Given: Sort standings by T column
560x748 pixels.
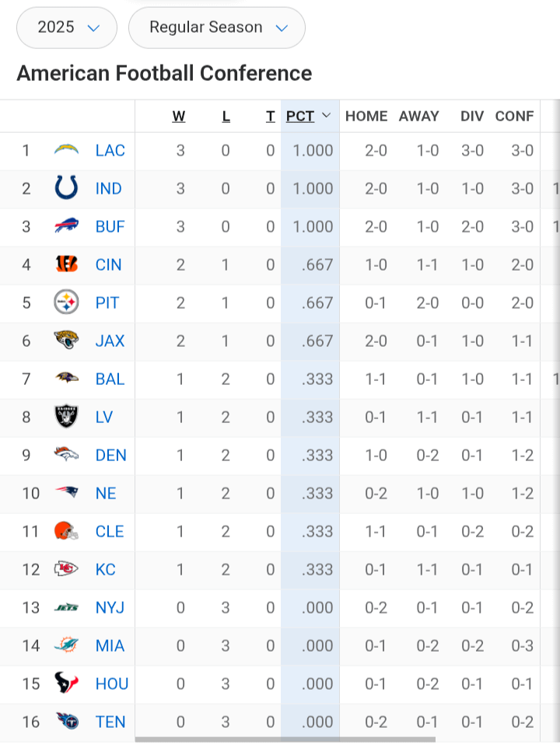Looking at the screenshot, I should tap(270, 116).
